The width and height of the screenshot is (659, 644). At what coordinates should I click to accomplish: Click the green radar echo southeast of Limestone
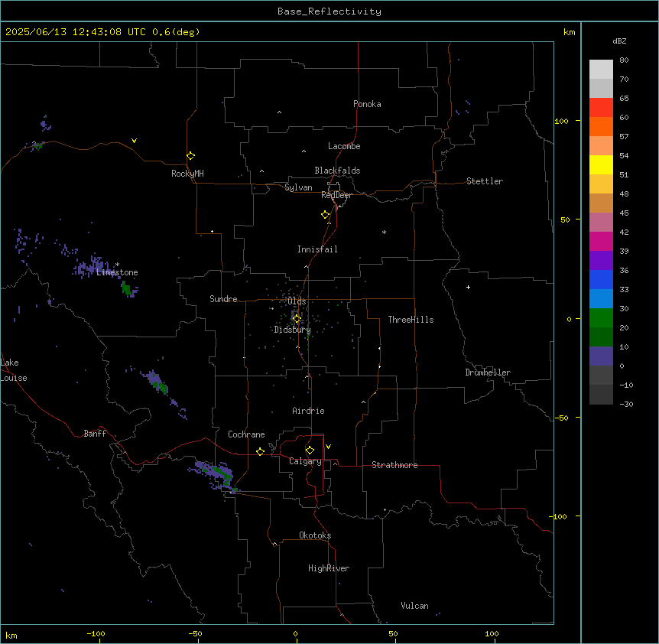coord(128,289)
